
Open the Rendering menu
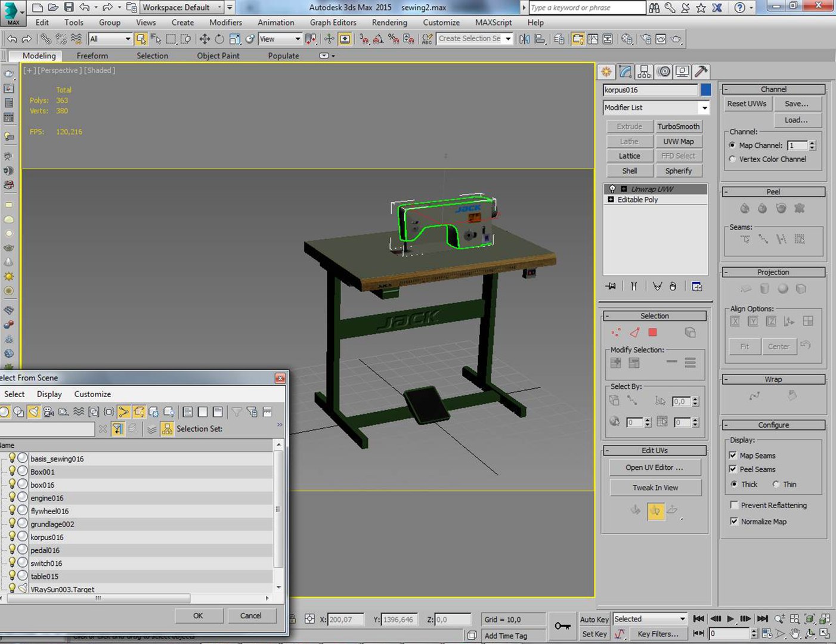[389, 23]
